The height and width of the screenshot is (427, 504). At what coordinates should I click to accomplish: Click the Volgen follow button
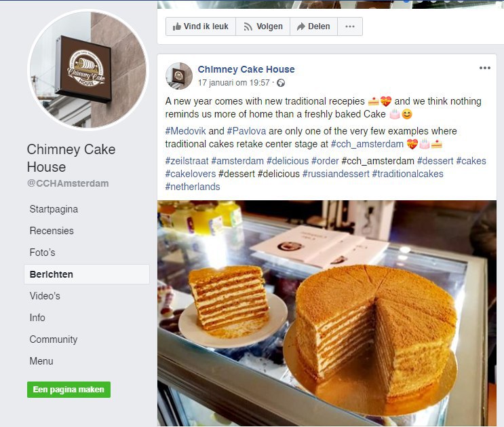click(263, 26)
